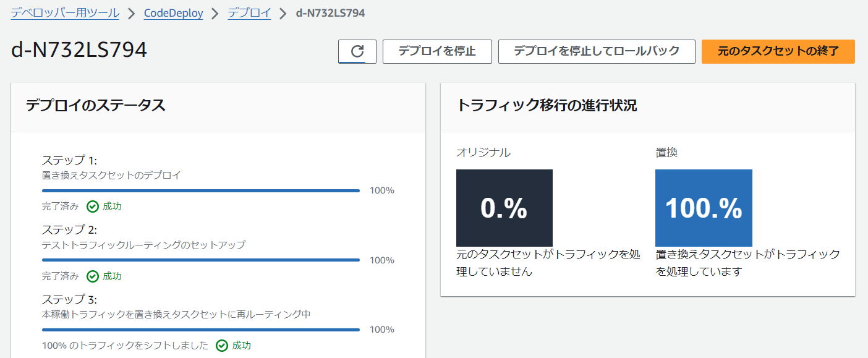
Task: Click デプロイを停止してロールバック button
Action: 597,51
